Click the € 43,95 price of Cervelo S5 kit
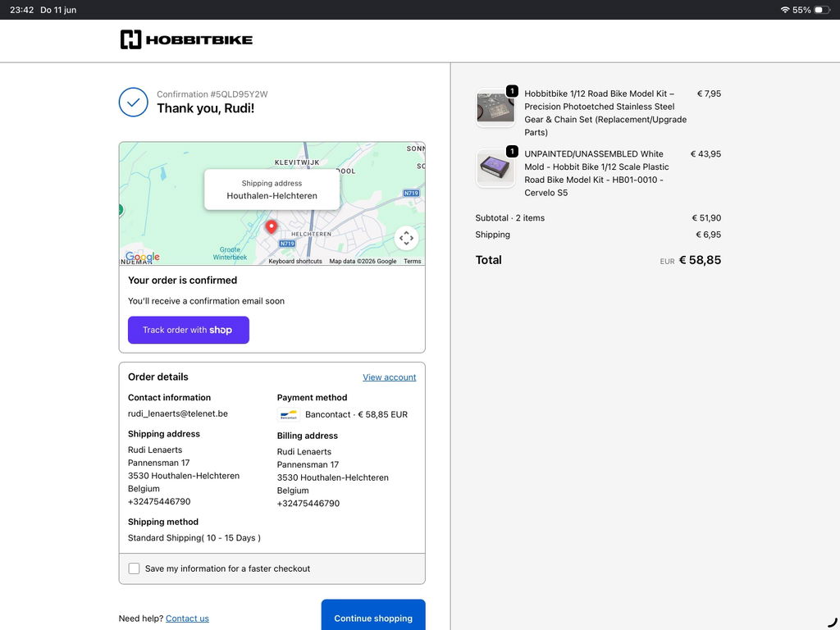Viewport: 840px width, 630px height. (x=705, y=153)
